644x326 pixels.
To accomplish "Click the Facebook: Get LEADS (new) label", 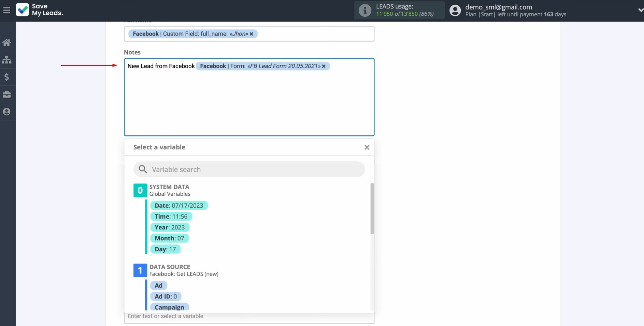I will [x=184, y=274].
